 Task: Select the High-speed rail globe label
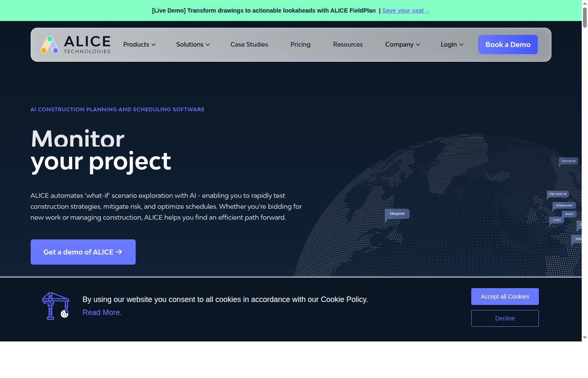558,194
